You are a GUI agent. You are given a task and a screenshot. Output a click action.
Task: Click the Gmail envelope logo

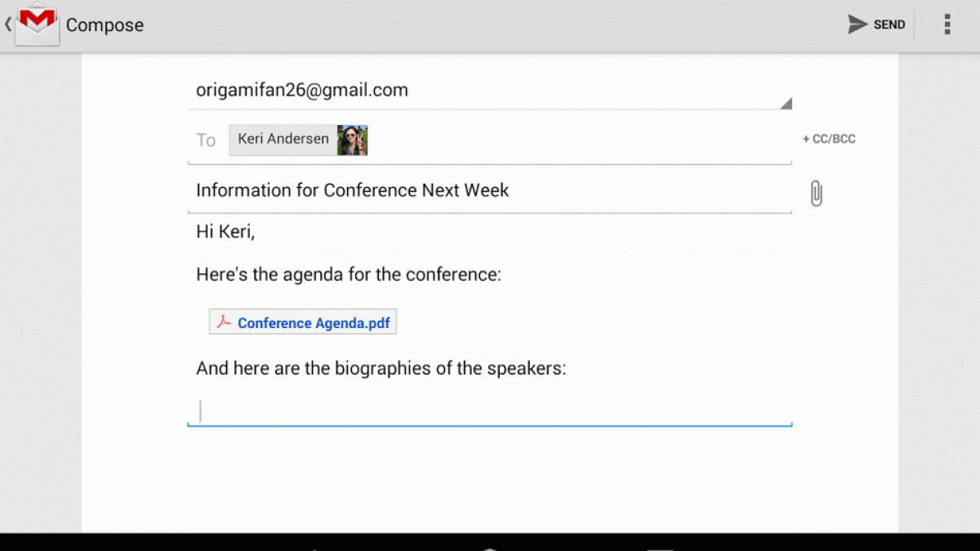[38, 24]
